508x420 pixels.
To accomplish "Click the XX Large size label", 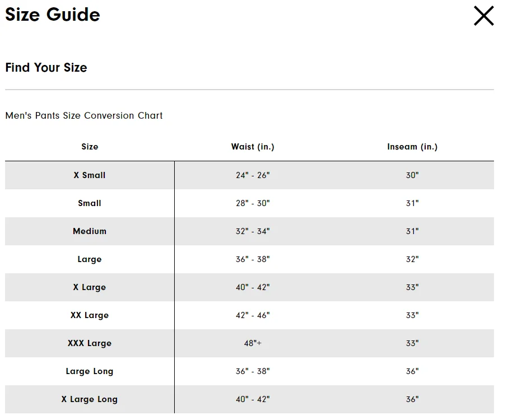I will [x=90, y=315].
